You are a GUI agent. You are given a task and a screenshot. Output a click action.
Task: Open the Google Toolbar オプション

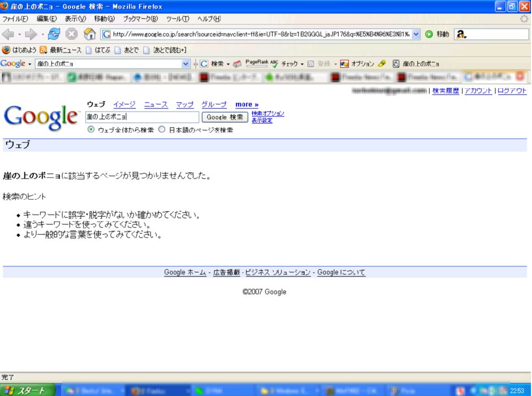357,64
